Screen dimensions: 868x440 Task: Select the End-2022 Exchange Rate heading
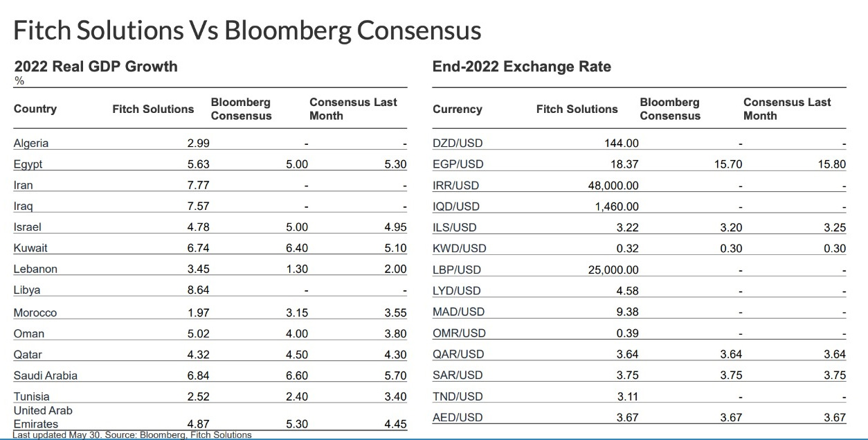(x=521, y=67)
